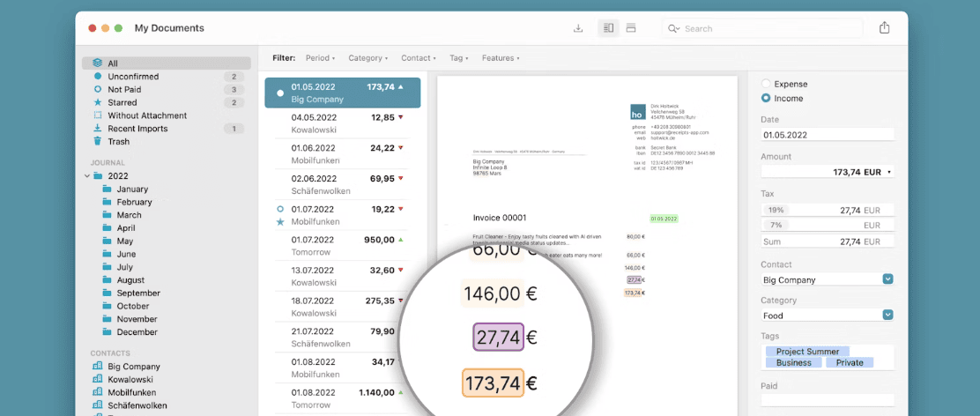Select the Without Attachment sidebar item

point(167,115)
